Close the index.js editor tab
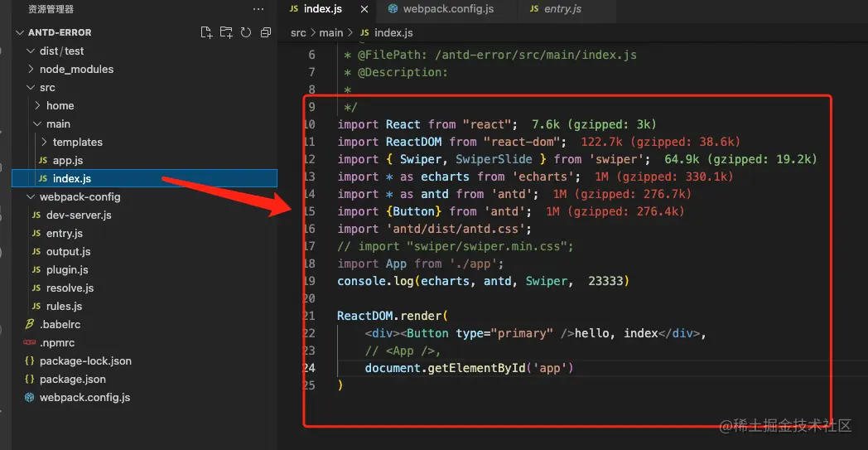Viewport: 868px width, 450px height. pyautogui.click(x=364, y=9)
